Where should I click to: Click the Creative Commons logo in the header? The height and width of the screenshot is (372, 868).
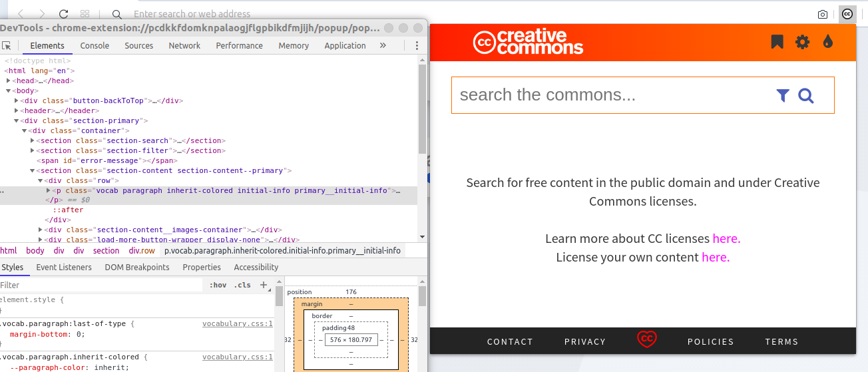click(528, 42)
